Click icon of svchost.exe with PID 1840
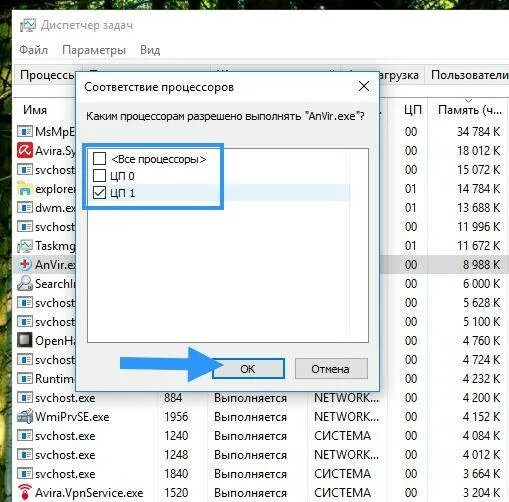The width and height of the screenshot is (509, 502). click(25, 473)
